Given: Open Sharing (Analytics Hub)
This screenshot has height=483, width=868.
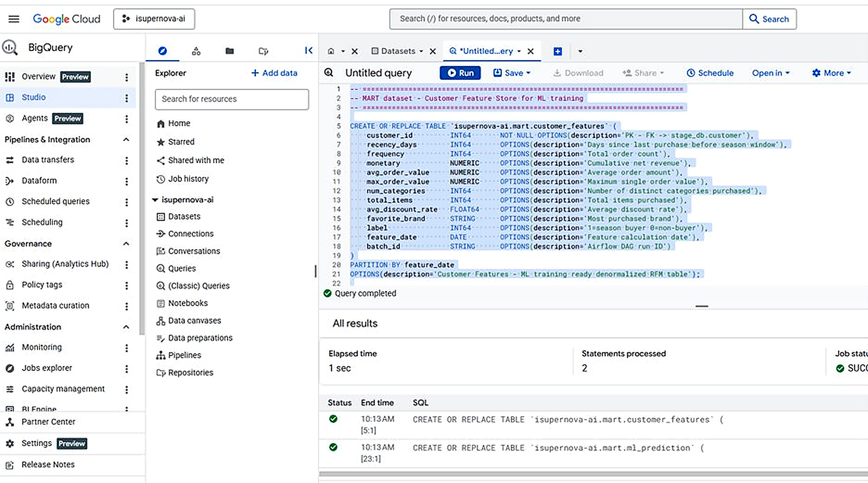Looking at the screenshot, I should (65, 264).
